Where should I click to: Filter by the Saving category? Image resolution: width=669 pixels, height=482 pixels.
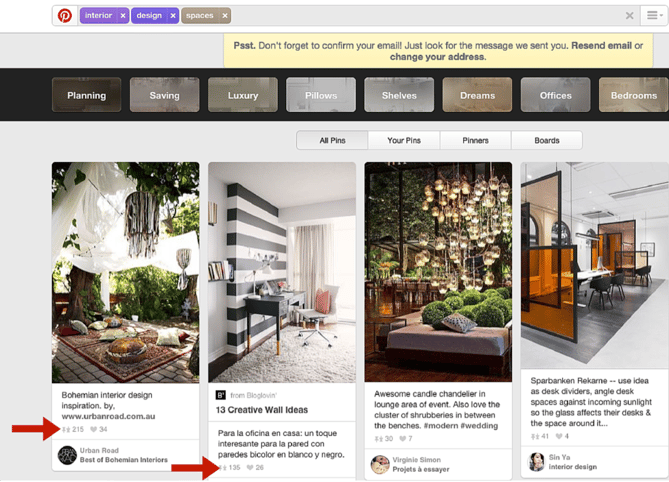click(165, 95)
